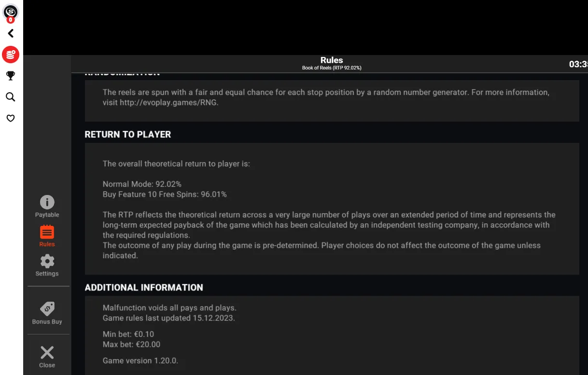This screenshot has width=588, height=375.
Task: Close the rules panel with X
Action: (47, 352)
